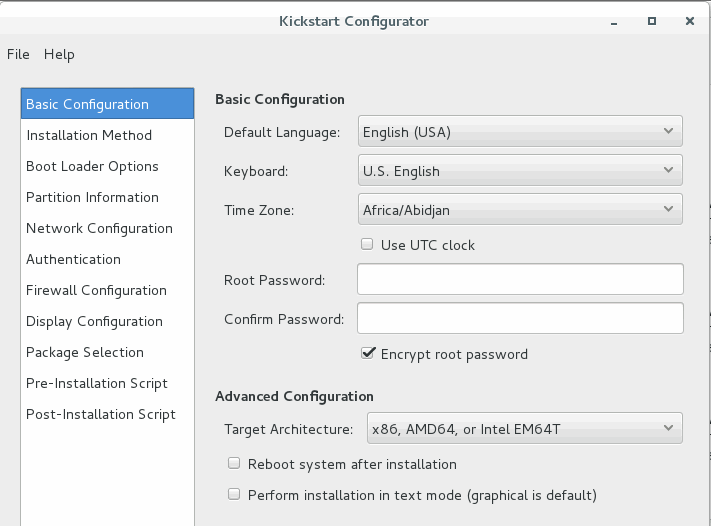This screenshot has height=526, width=711.
Task: Select Installation Method in sidebar
Action: (x=89, y=135)
